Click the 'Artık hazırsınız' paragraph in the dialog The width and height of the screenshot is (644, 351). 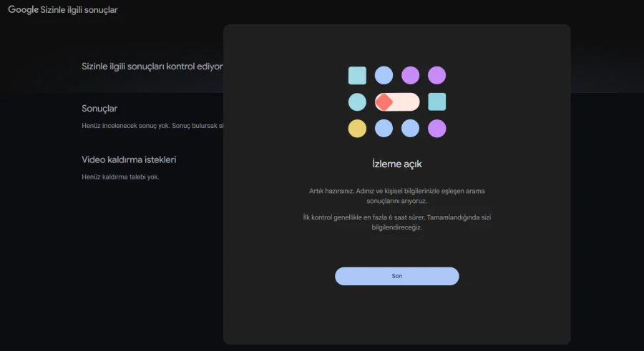click(396, 196)
